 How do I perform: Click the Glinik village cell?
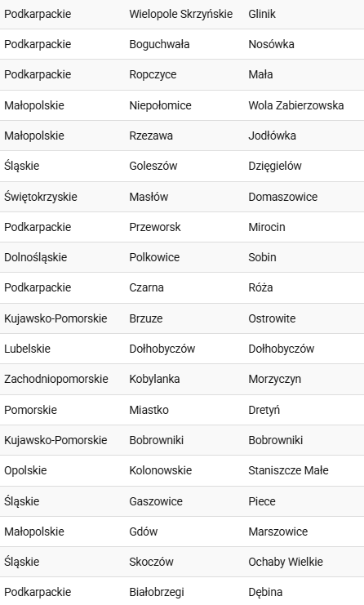[x=262, y=14]
